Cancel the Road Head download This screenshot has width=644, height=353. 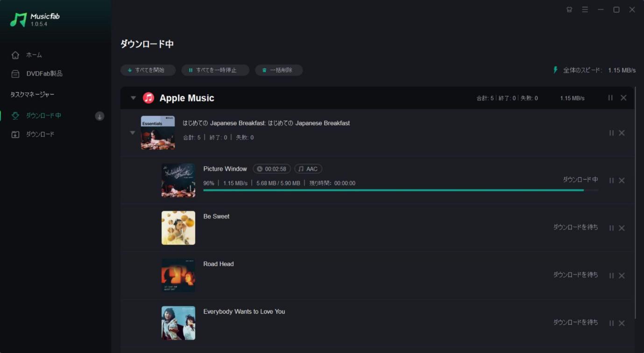click(622, 276)
